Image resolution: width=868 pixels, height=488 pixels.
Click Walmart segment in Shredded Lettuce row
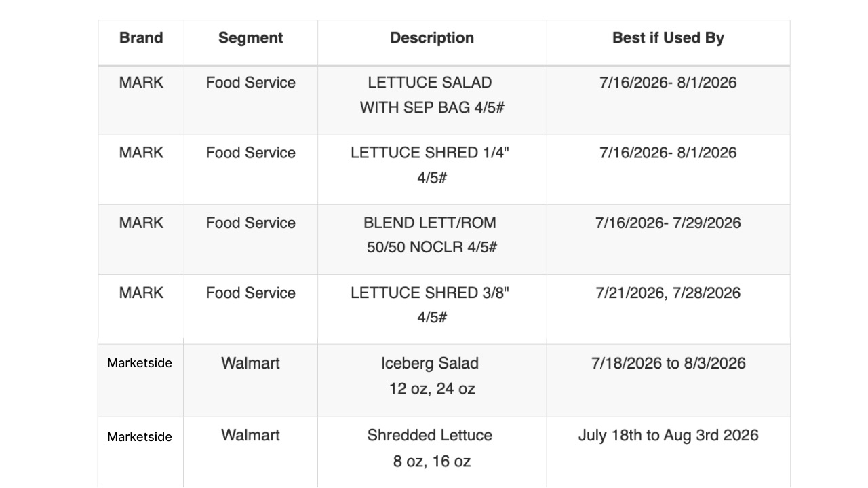(250, 435)
